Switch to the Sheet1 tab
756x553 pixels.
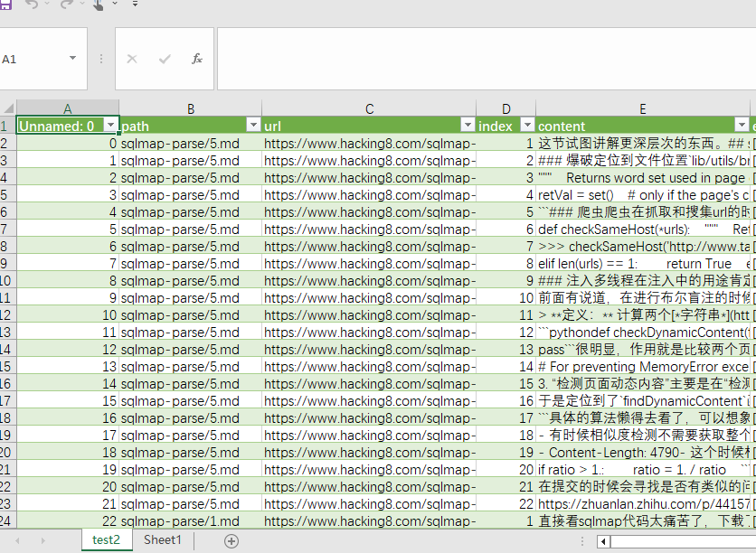tap(163, 540)
